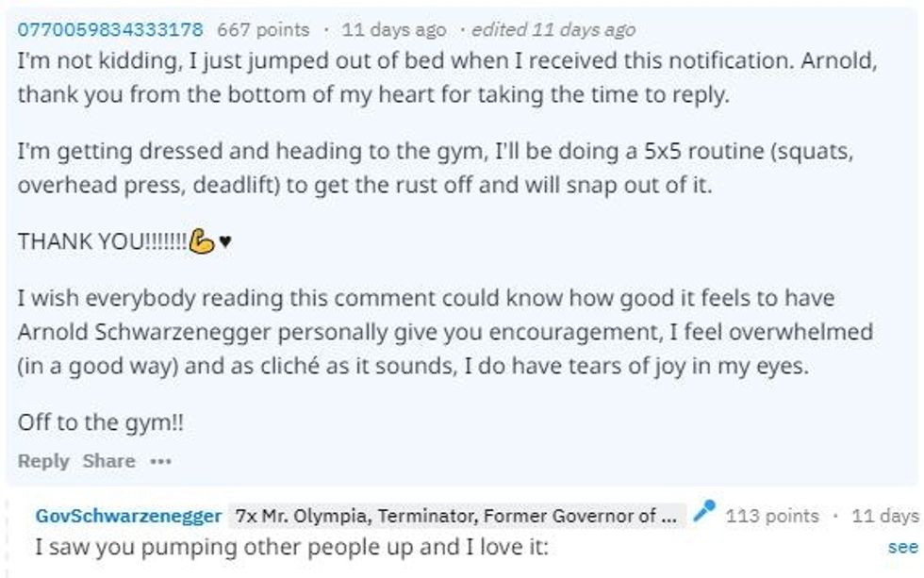Click the top comment's '11 days ago' timestamp
The width and height of the screenshot is (924, 578).
[393, 29]
